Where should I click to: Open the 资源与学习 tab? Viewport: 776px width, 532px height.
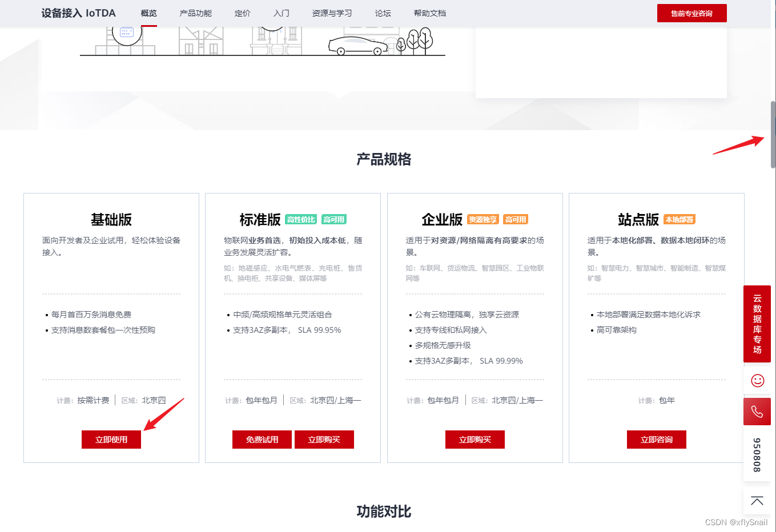332,13
